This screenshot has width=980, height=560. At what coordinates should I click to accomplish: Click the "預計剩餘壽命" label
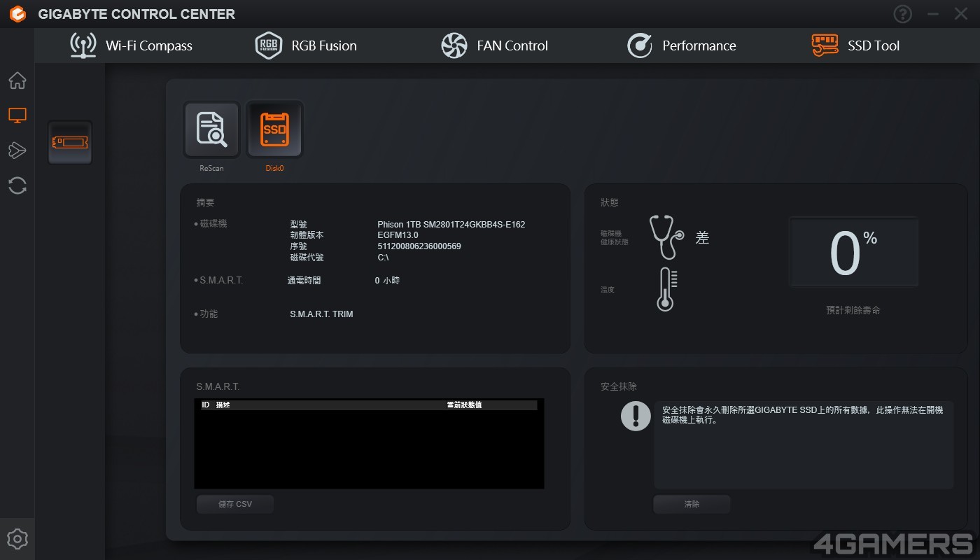(853, 310)
